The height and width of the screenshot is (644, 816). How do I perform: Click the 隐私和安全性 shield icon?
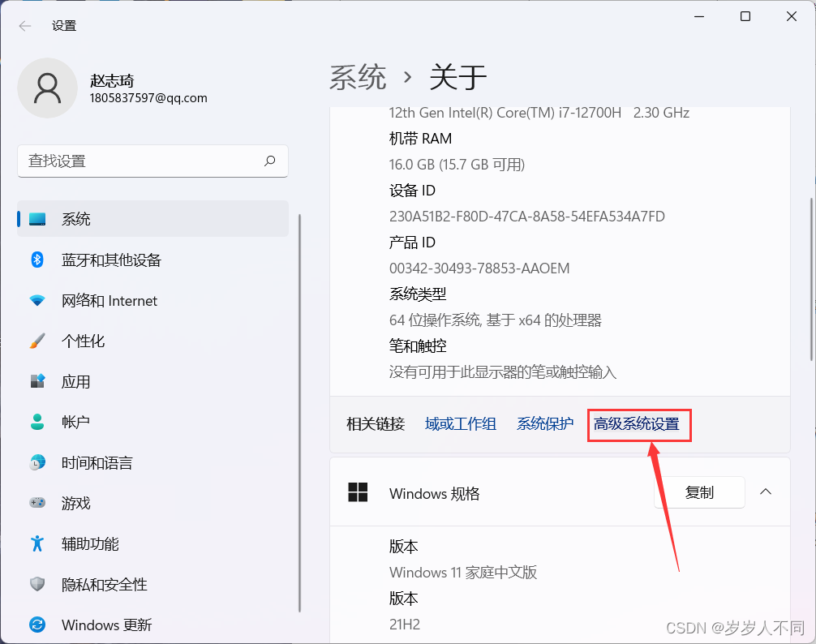(x=37, y=584)
